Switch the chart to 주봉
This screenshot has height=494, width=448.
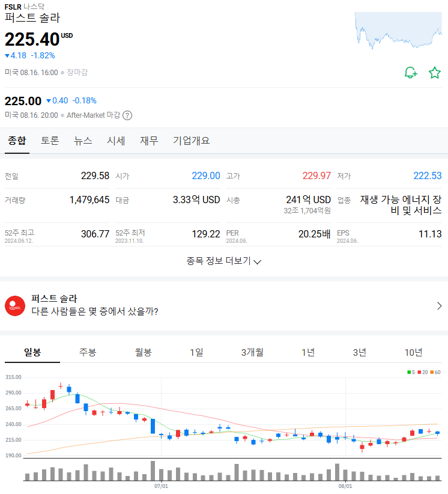(88, 352)
